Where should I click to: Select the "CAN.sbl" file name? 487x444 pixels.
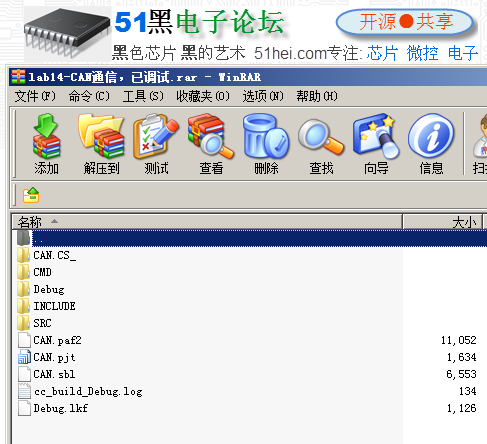pyautogui.click(x=54, y=374)
